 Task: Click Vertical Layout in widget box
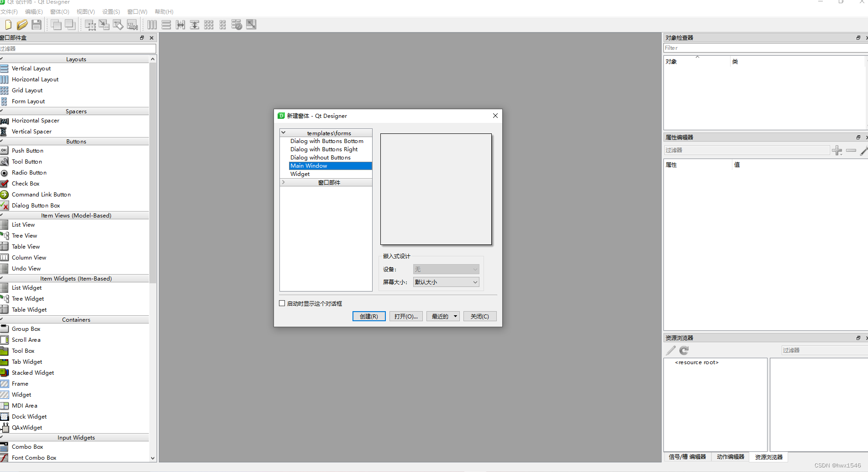pyautogui.click(x=31, y=69)
